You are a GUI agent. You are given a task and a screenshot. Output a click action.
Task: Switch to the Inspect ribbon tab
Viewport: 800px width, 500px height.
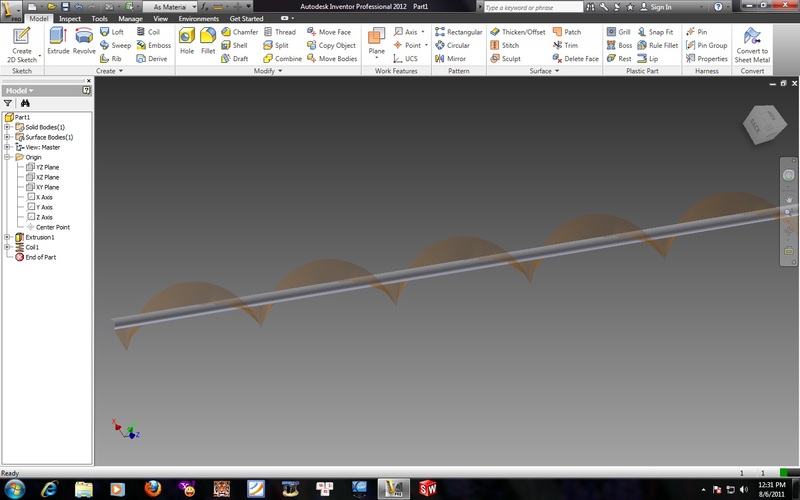[69, 18]
